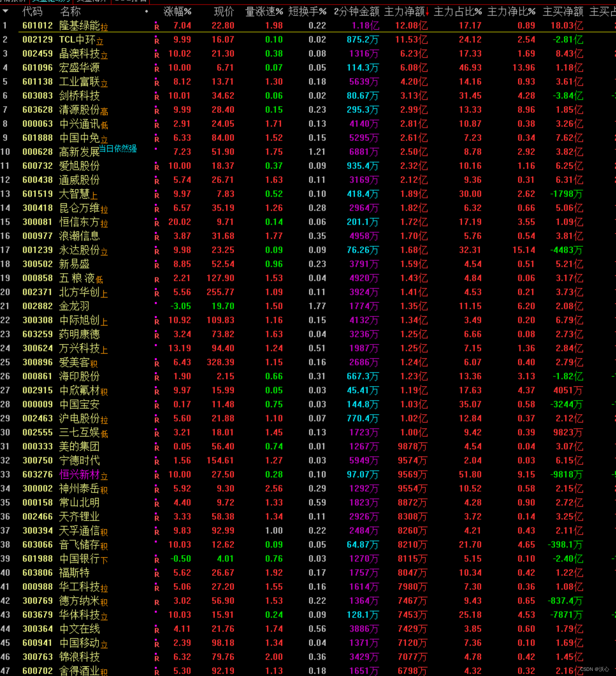This screenshot has width=616, height=676.
Task: Select stock code 300750
Action: [38, 460]
